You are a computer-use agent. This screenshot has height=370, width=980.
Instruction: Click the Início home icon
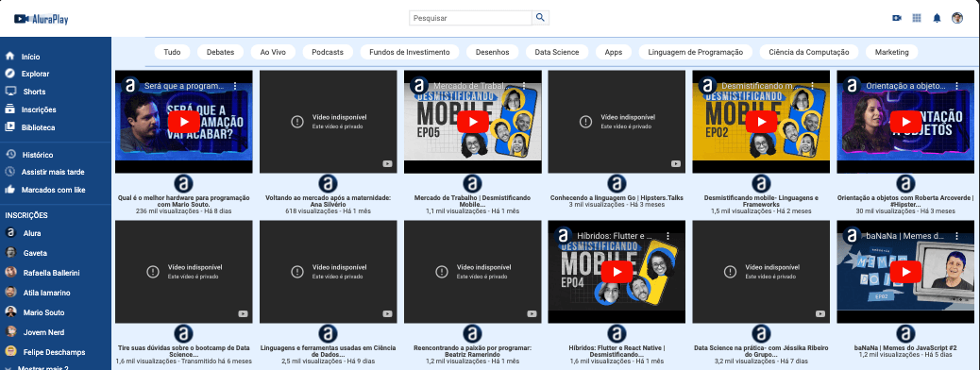(10, 57)
